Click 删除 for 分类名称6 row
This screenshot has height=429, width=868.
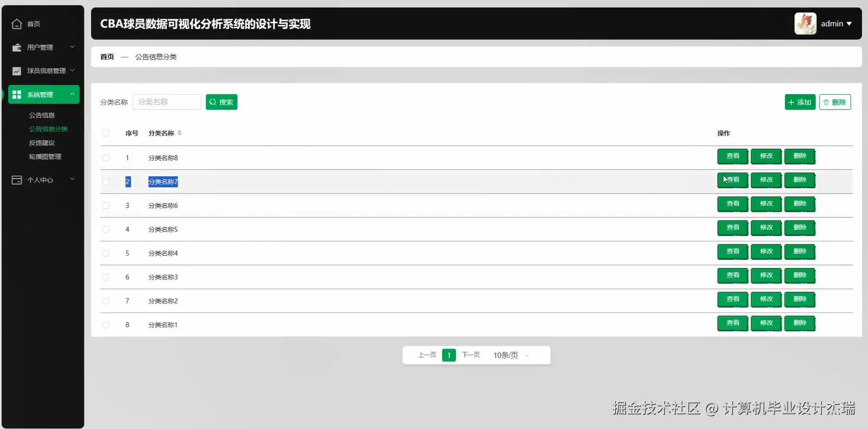pyautogui.click(x=800, y=204)
